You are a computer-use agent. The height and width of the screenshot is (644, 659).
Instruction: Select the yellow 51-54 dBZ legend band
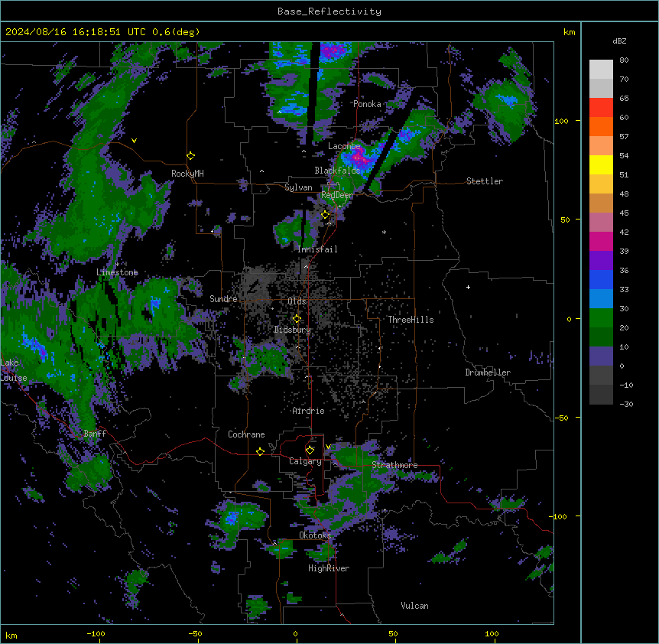pyautogui.click(x=601, y=164)
